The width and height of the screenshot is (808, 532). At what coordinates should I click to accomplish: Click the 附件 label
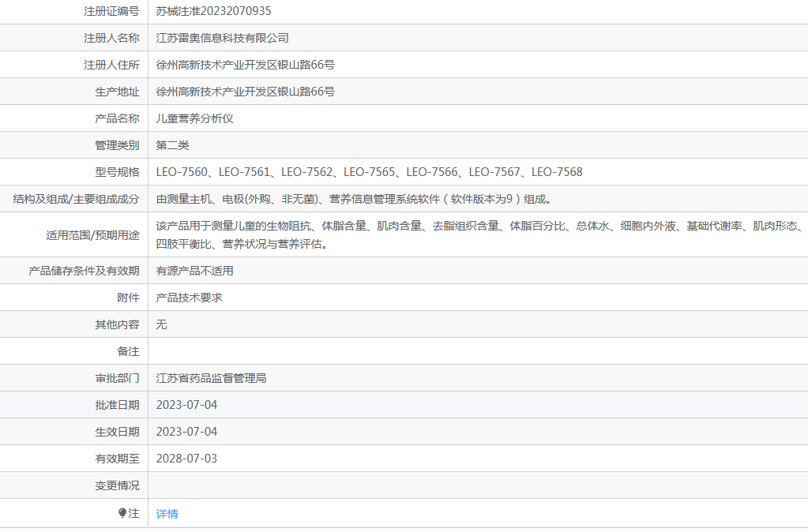pyautogui.click(x=128, y=298)
